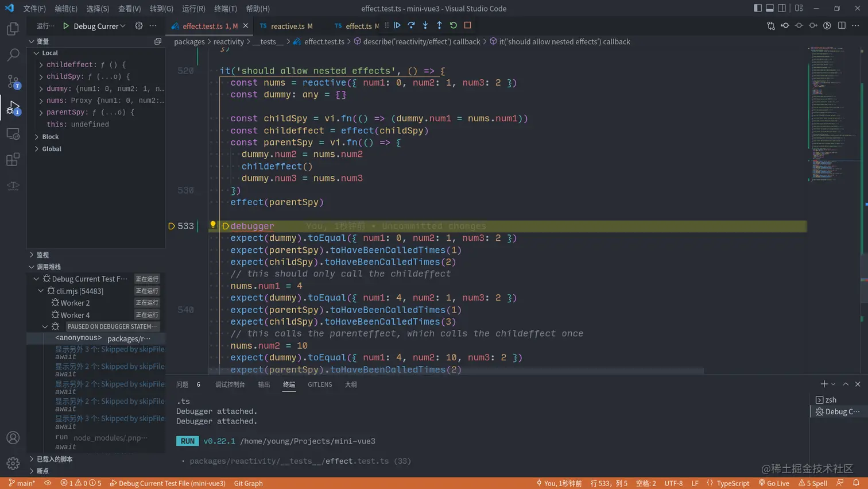
Task: Stop the debug session
Action: point(468,25)
